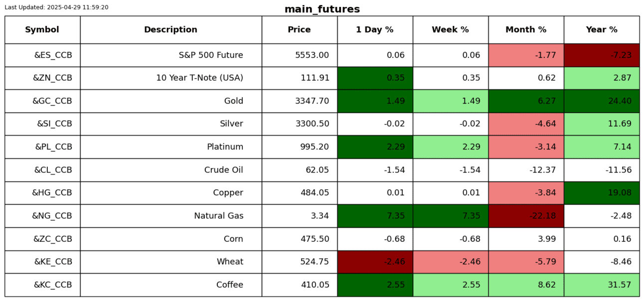Viewport: 644px width, 301px height.
Task: Click the main_futures table title
Action: click(322, 9)
